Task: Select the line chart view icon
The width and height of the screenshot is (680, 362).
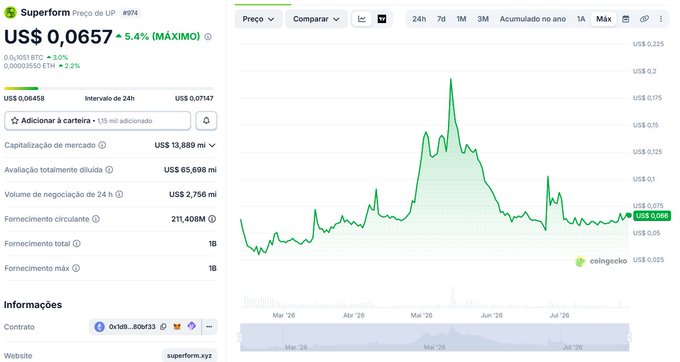Action: 362,19
